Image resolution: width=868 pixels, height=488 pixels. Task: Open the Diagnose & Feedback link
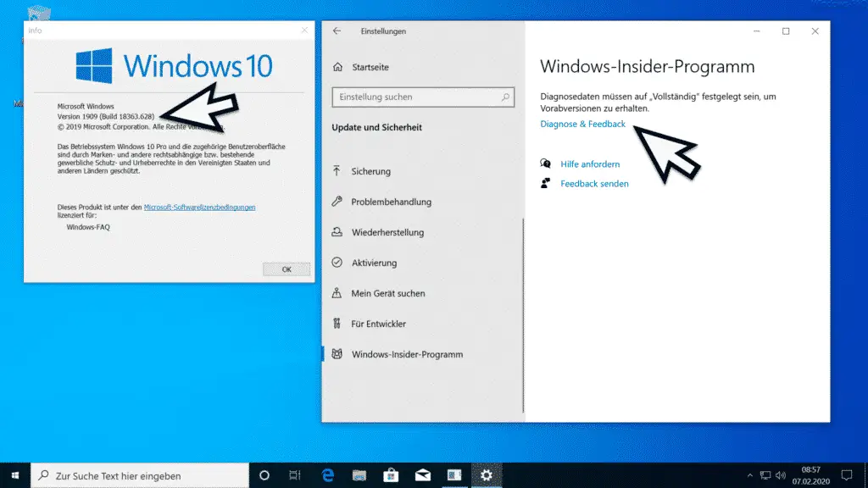[x=582, y=124]
